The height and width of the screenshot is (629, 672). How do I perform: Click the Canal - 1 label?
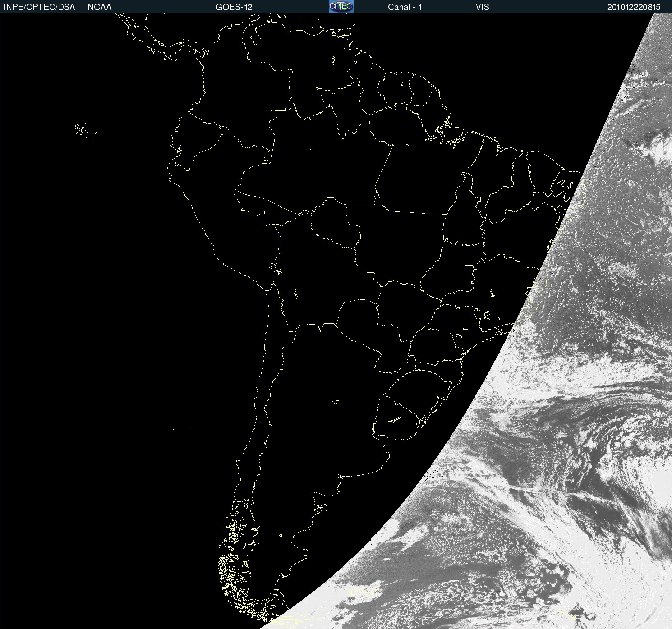click(405, 7)
